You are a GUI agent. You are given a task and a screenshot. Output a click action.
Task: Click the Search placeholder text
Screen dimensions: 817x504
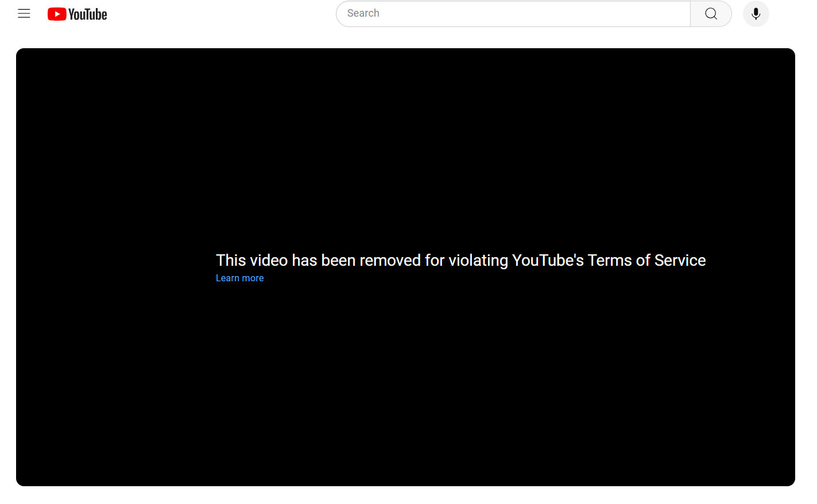coord(363,13)
